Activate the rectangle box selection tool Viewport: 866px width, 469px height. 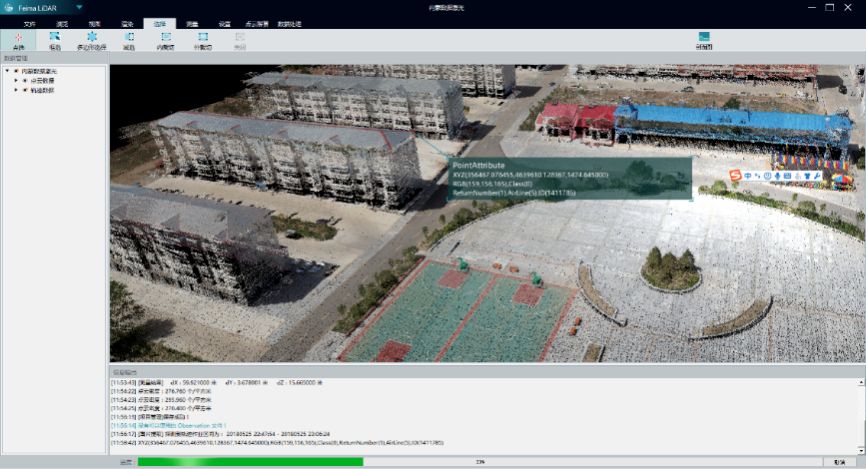coord(55,40)
